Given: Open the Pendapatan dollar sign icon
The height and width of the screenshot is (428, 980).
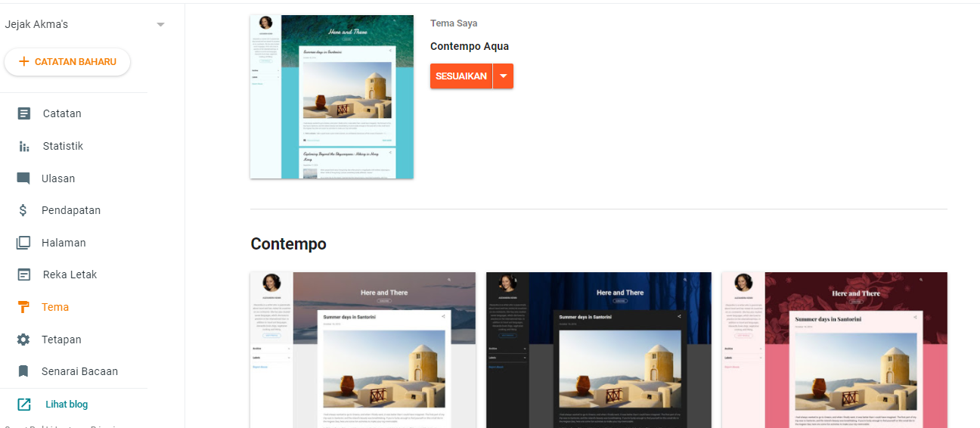Looking at the screenshot, I should click(23, 210).
